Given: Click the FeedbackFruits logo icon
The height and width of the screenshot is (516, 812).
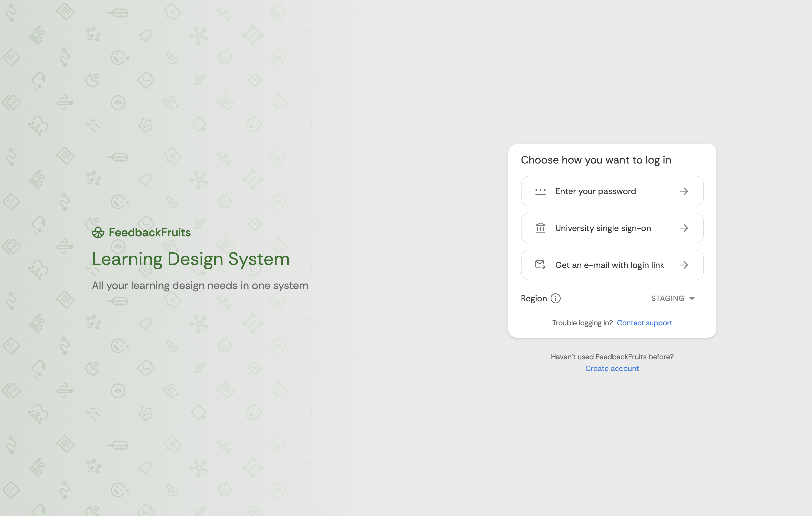Looking at the screenshot, I should pyautogui.click(x=98, y=232).
